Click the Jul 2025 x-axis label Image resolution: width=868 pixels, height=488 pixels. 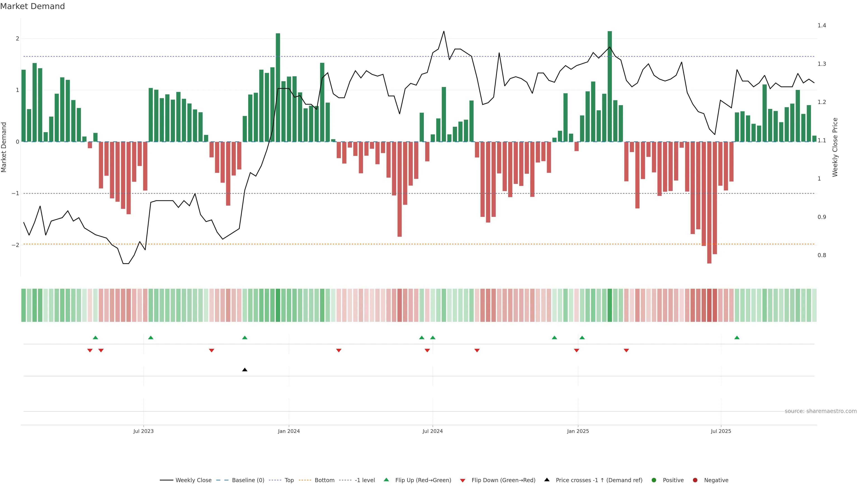tap(721, 432)
